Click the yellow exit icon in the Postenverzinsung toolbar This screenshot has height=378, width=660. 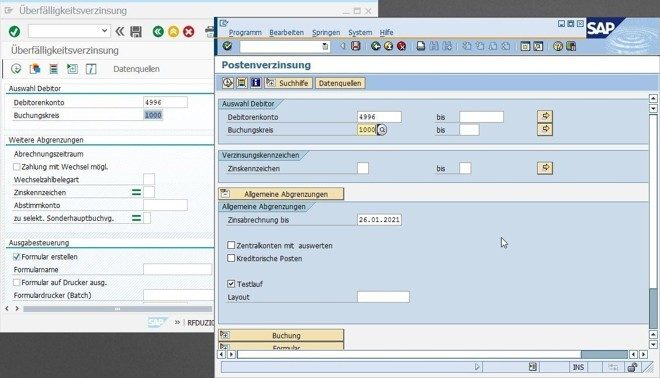(389, 46)
